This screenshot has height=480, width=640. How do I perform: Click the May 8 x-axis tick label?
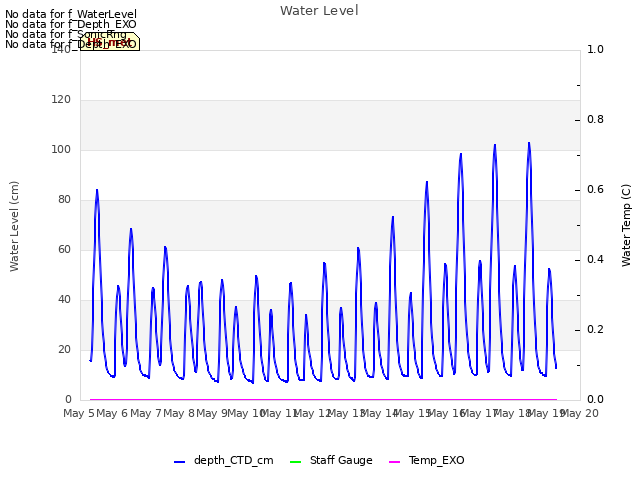[x=179, y=413]
